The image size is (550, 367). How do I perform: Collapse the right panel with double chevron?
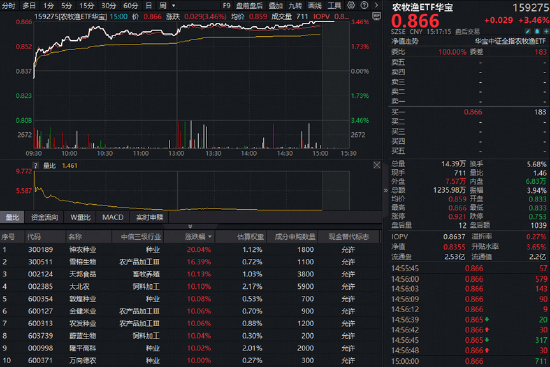coord(385,190)
